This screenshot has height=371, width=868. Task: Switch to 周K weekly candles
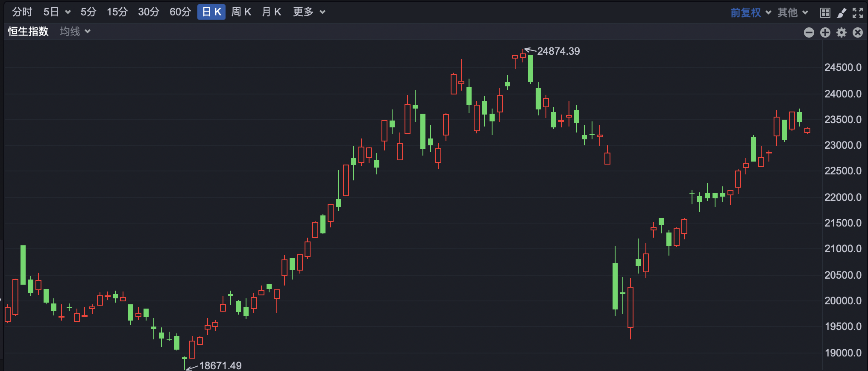tap(241, 12)
